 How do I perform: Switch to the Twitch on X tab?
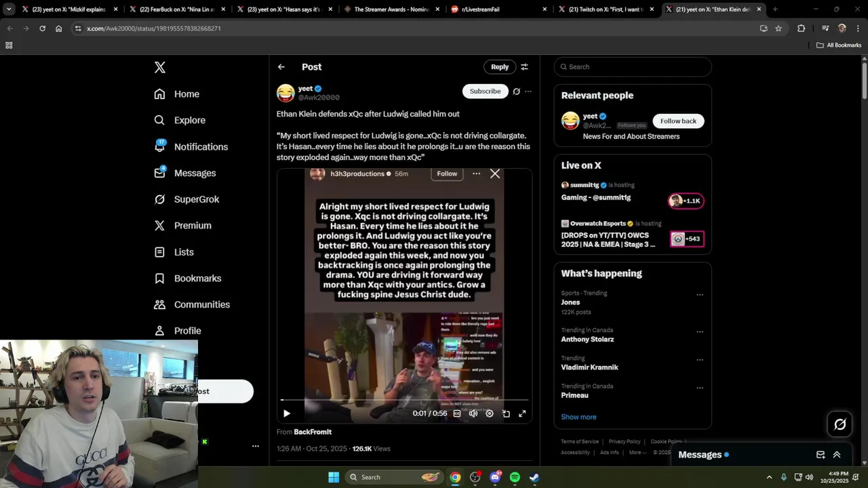606,9
